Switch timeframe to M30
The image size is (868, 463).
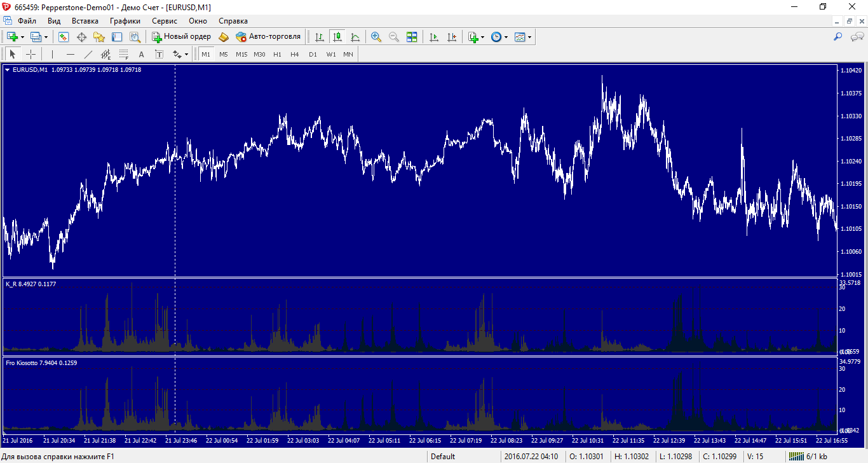click(259, 54)
